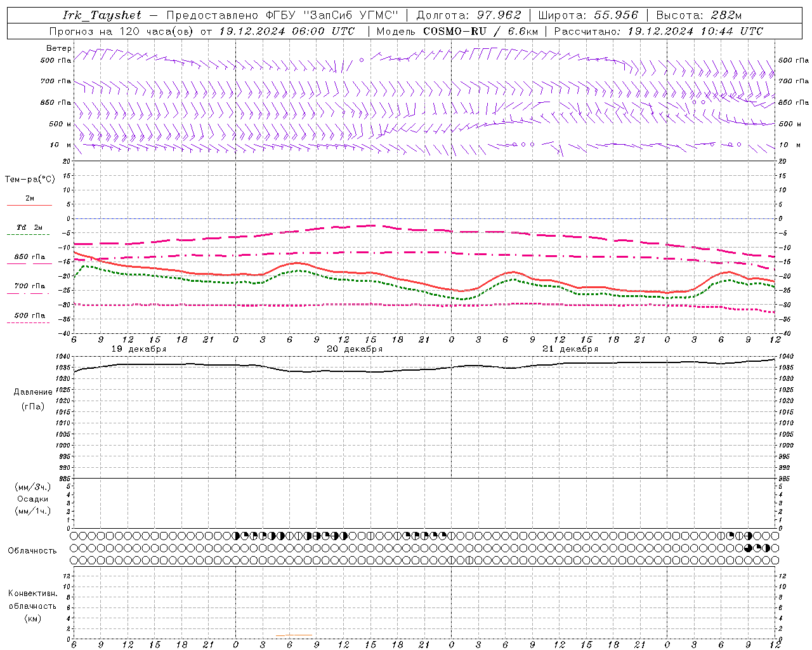812x650 pixels.
Task: Click the Td 2м legend entry
Action: (30, 227)
